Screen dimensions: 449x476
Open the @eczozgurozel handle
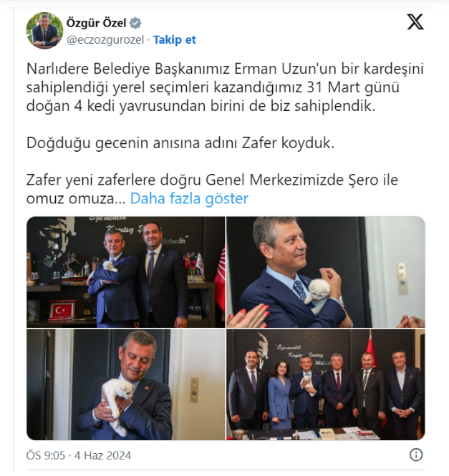coord(105,40)
